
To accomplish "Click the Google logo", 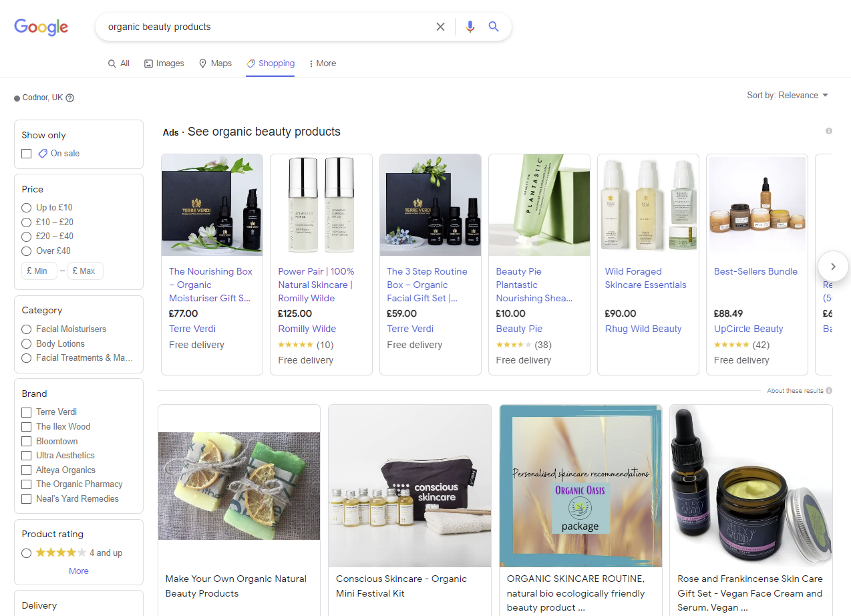I will click(41, 27).
